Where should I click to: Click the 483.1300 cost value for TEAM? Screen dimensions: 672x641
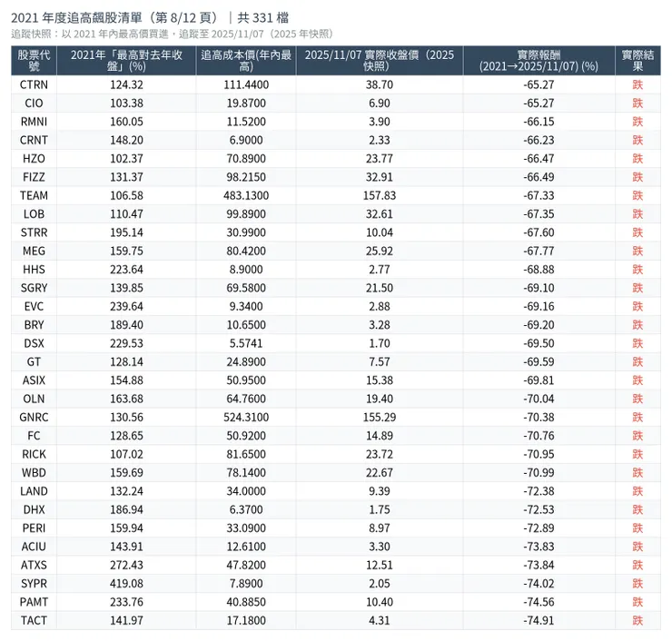(x=246, y=195)
